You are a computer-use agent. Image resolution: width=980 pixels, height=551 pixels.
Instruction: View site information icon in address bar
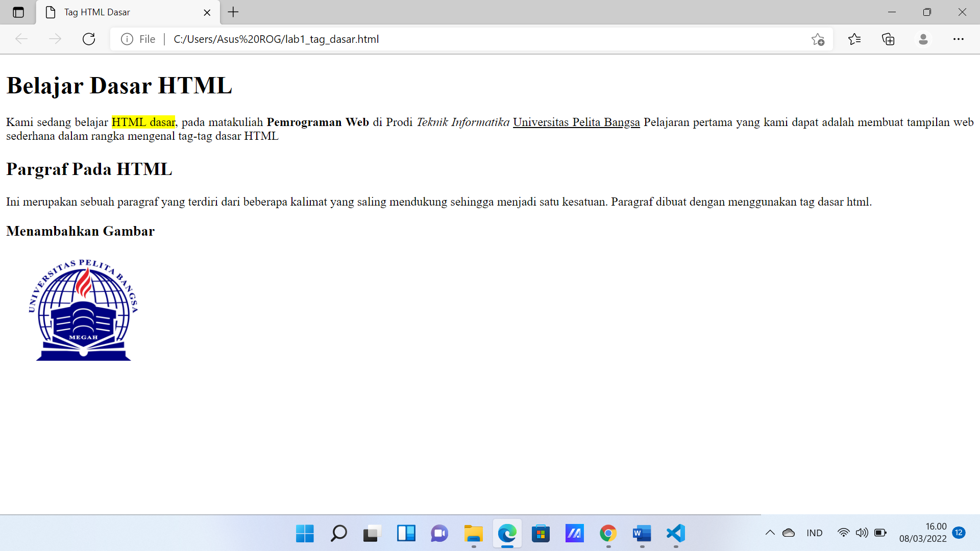point(127,39)
